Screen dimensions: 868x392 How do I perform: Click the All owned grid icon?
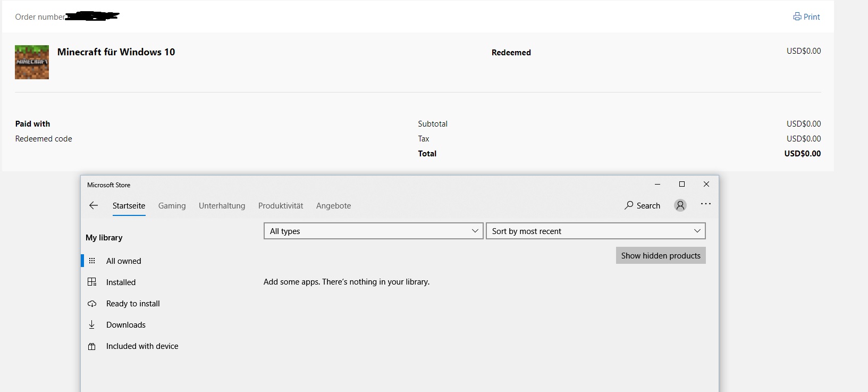click(92, 261)
